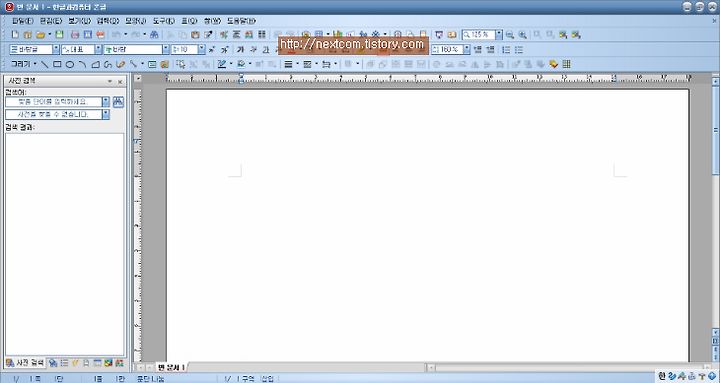Open the 모양 (Format) menu
Image resolution: width=720 pixels, height=383 pixels.
click(x=135, y=21)
